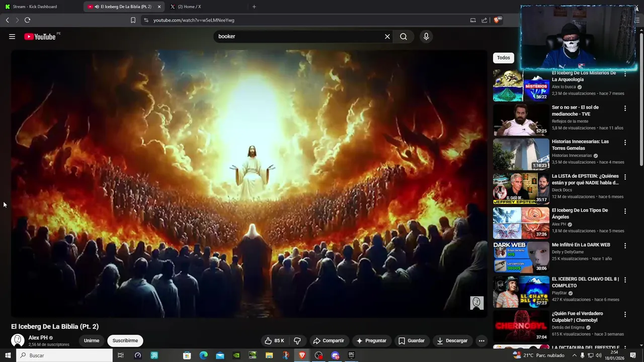Open Historias Innecesarias: Las Torres Gemelas thumbnail
Screen dimensions: 644x362
click(521, 154)
